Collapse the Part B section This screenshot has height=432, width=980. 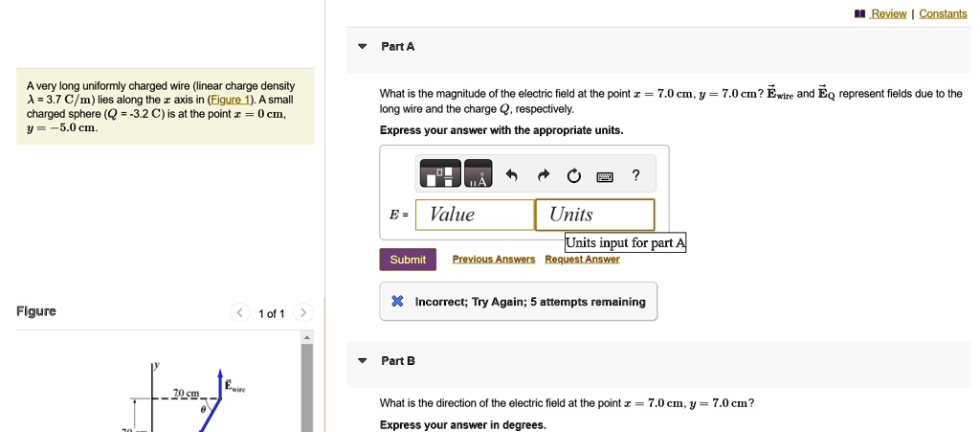(x=362, y=361)
